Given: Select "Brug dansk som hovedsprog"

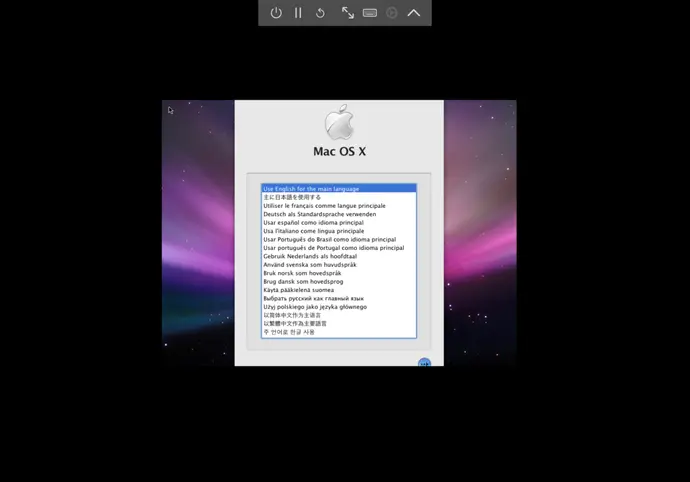Looking at the screenshot, I should (x=339, y=281).
